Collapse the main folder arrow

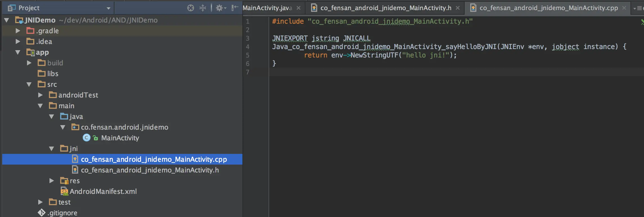40,106
